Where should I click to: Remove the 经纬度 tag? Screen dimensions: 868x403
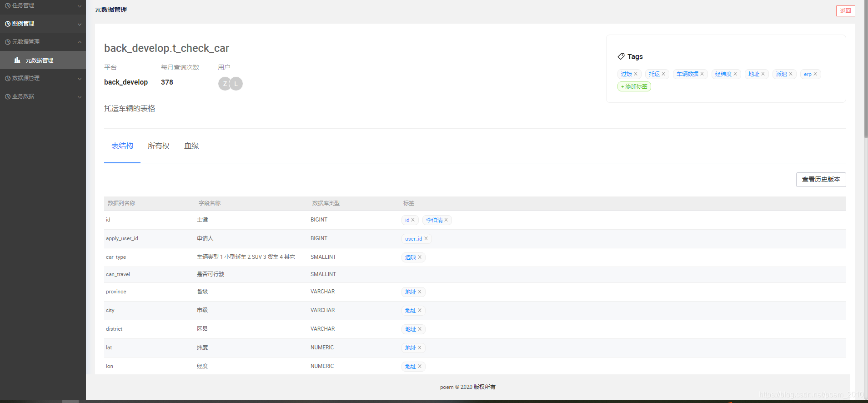(735, 74)
